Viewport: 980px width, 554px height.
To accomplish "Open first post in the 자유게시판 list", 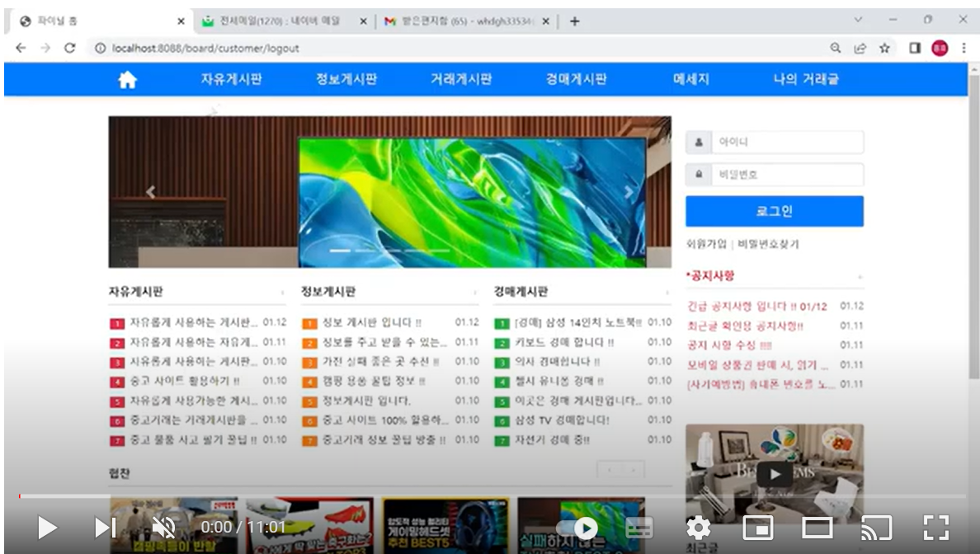I will [x=194, y=323].
